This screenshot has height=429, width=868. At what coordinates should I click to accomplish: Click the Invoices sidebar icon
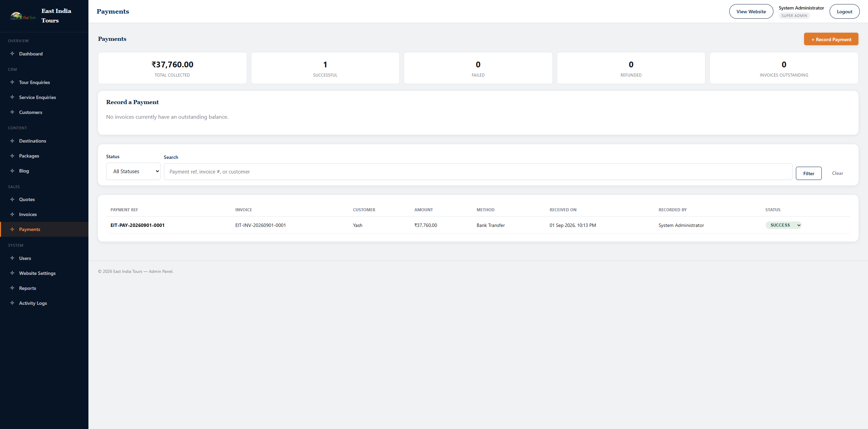(12, 214)
